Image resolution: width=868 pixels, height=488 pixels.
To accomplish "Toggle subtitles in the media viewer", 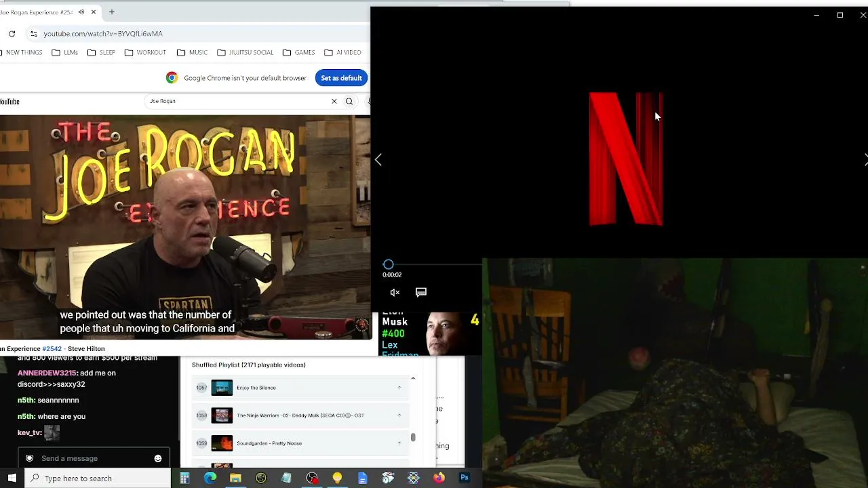I will [421, 292].
